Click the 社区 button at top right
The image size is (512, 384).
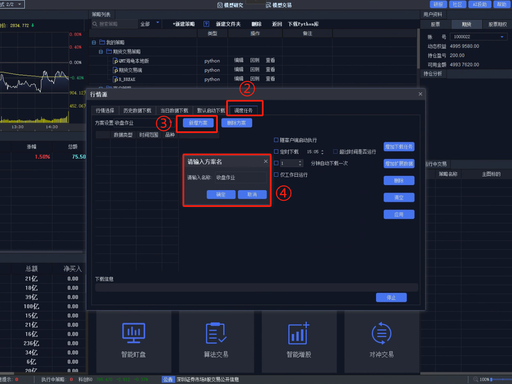coord(457,4)
